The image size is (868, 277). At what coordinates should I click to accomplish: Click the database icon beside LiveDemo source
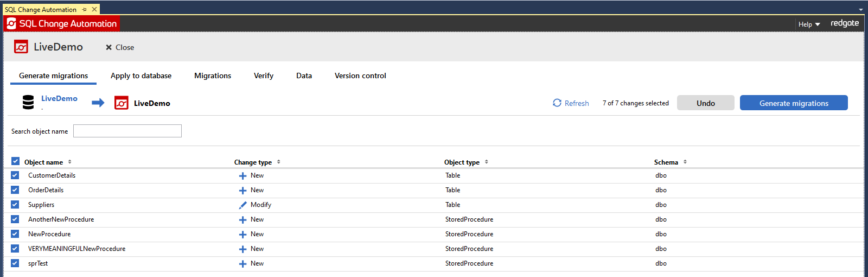(x=28, y=103)
